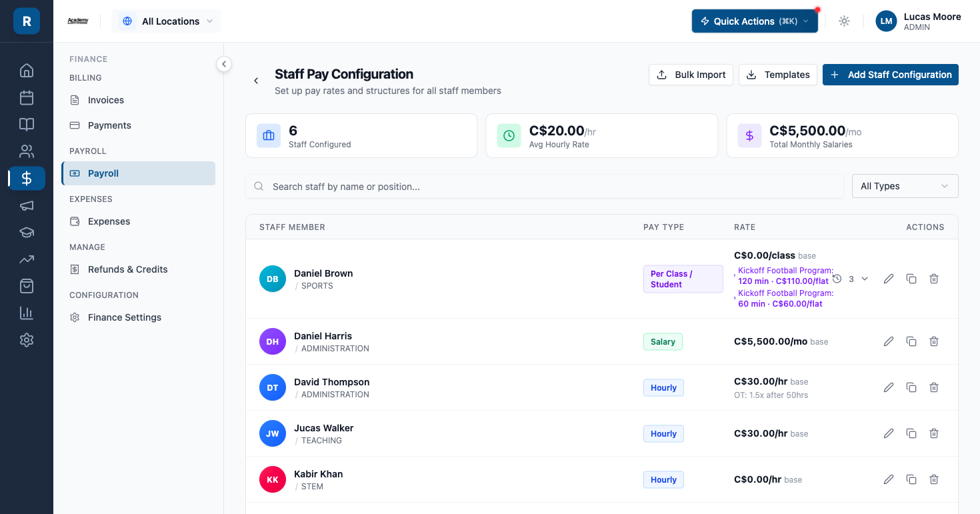Toggle the light/dark theme sun icon

coord(844,21)
